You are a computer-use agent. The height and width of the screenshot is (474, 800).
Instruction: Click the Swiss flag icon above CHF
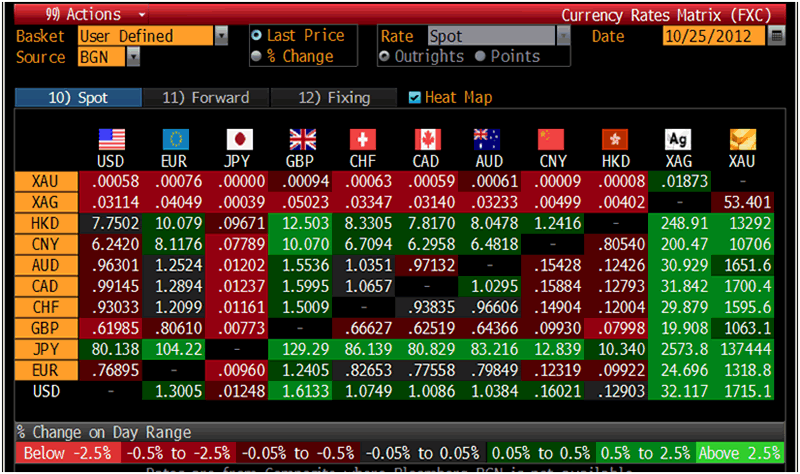(x=363, y=140)
